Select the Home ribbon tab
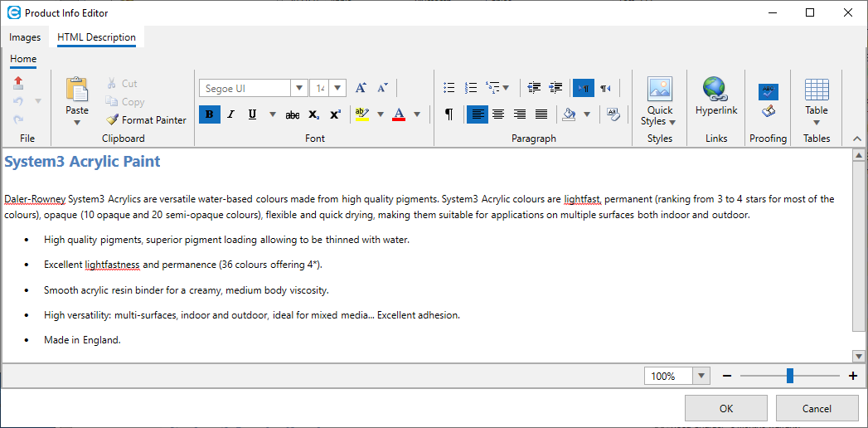 click(23, 59)
